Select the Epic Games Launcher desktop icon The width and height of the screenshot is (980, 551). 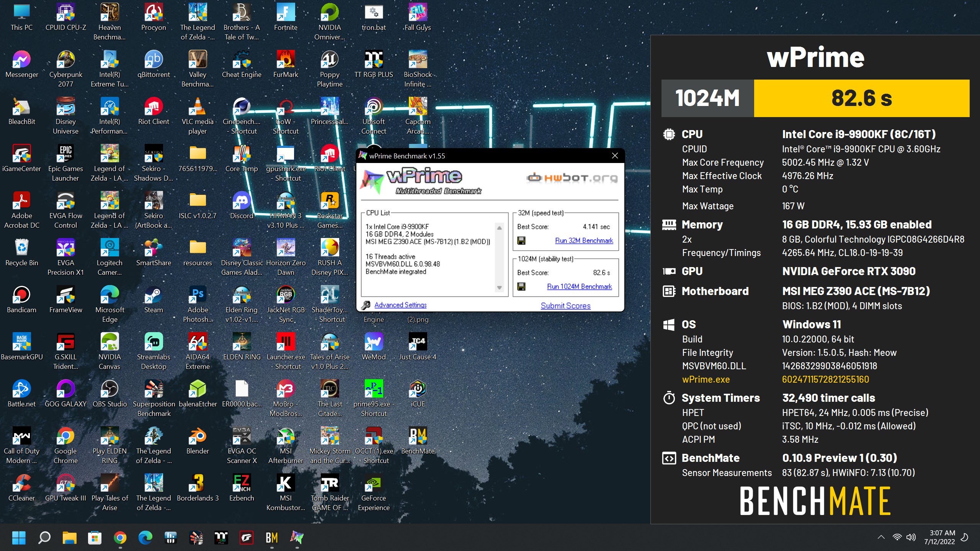click(65, 163)
